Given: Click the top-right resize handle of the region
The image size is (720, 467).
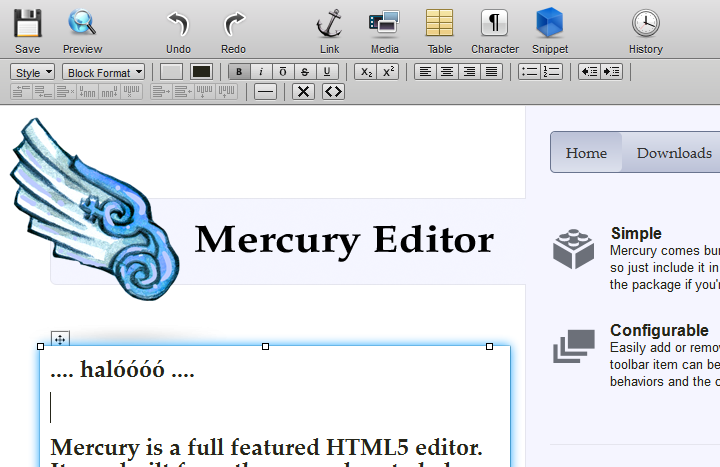Looking at the screenshot, I should (489, 346).
